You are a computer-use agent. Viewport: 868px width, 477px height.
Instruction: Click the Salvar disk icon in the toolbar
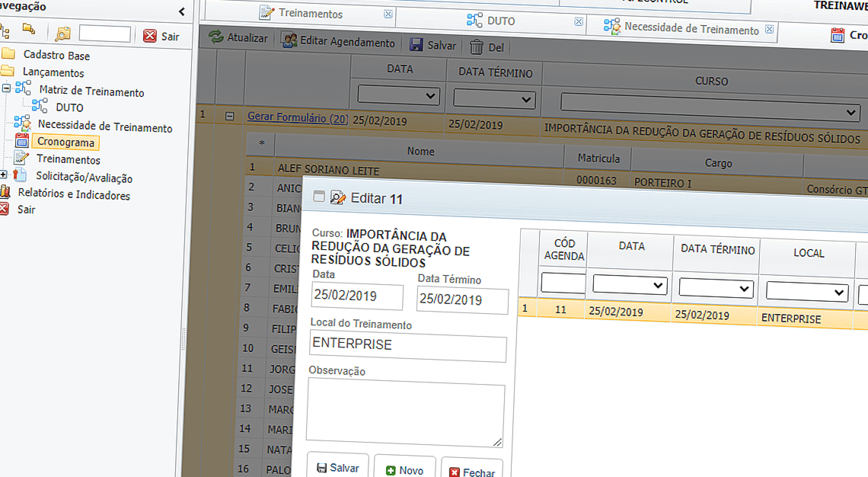point(415,43)
